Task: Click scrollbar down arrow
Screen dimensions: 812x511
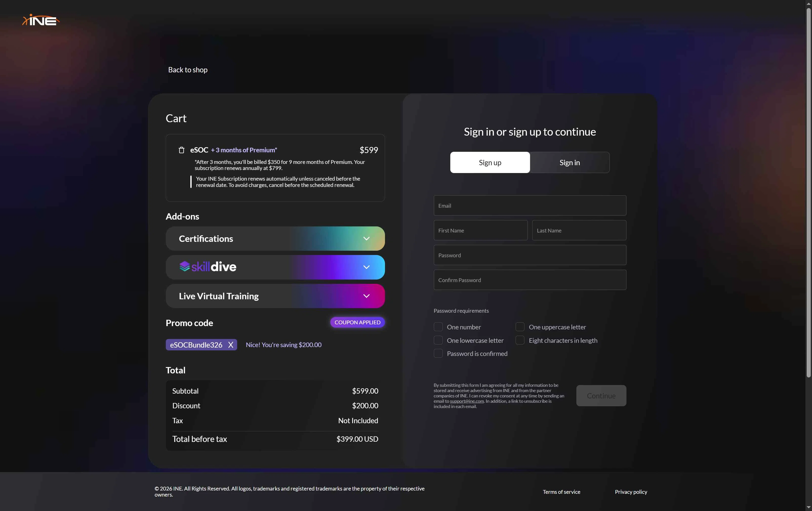Action: point(808,507)
